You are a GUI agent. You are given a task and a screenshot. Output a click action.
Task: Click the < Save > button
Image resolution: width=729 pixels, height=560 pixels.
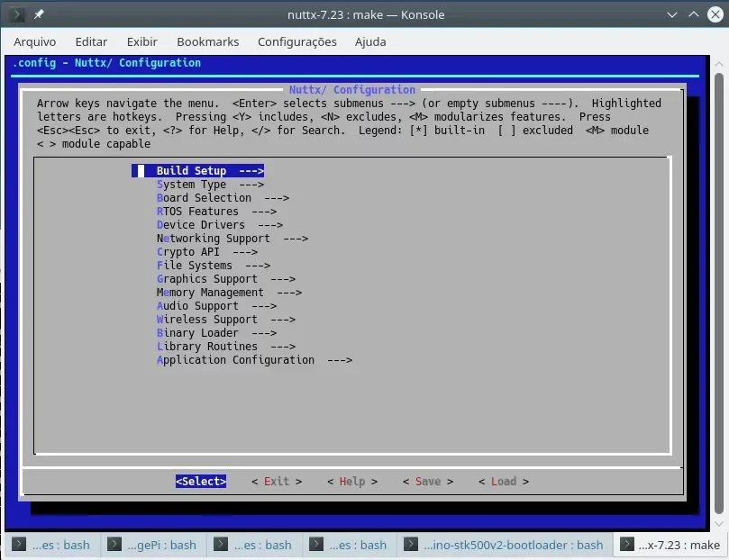click(428, 481)
